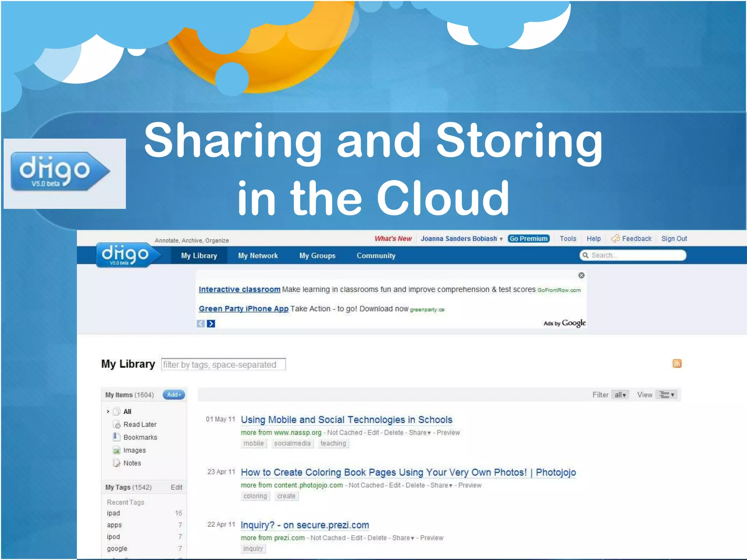Click Delete on Using Mobile article
The height and width of the screenshot is (560, 747).
point(394,432)
